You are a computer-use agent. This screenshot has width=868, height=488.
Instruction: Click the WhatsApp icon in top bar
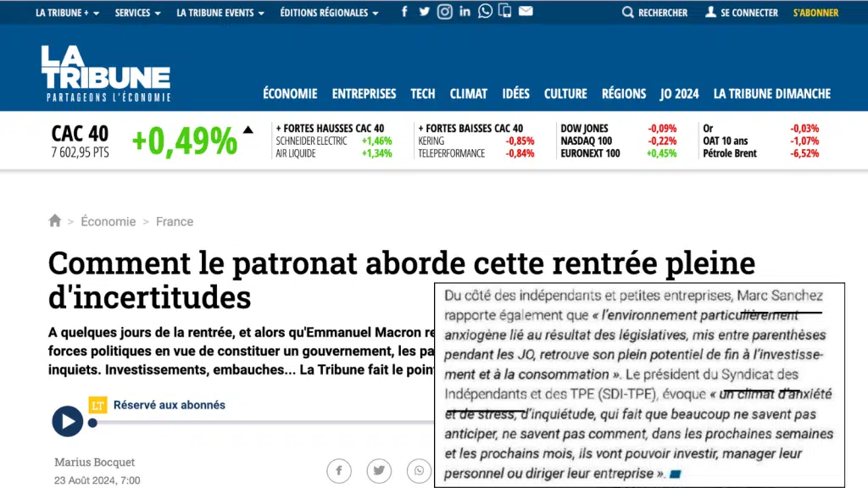pyautogui.click(x=485, y=12)
